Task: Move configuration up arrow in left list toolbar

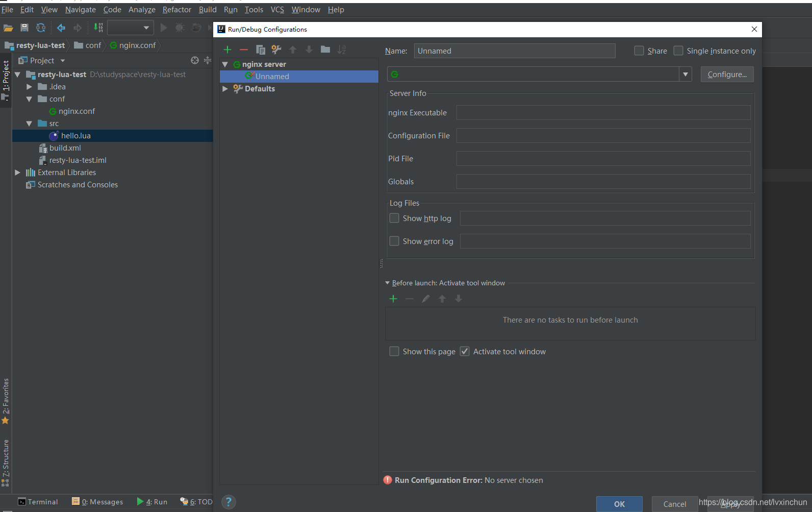Action: (293, 50)
